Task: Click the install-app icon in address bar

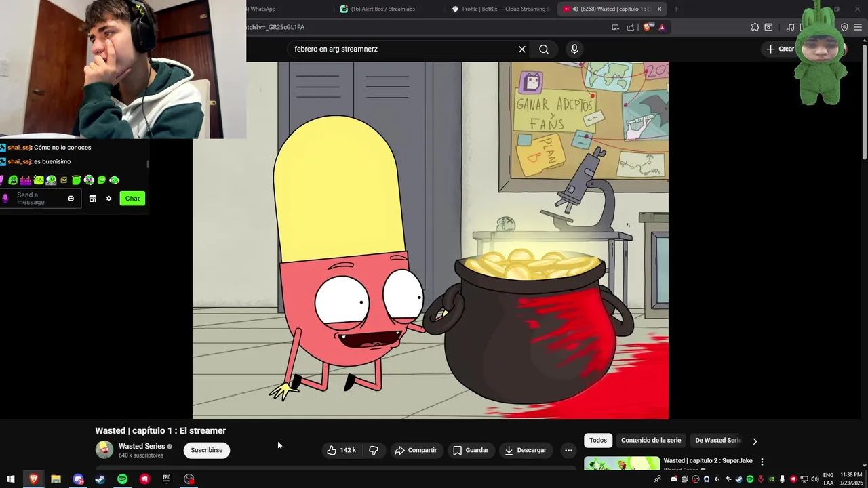Action: pos(615,27)
